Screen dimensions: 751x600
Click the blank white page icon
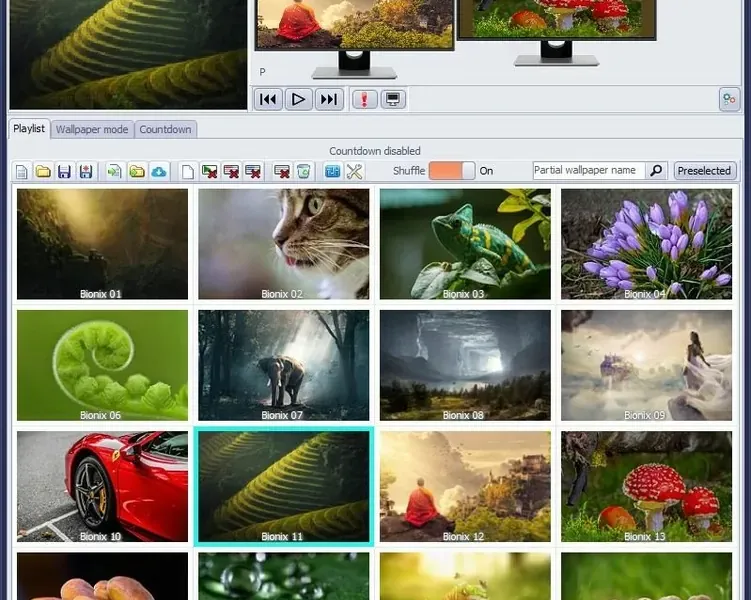188,171
